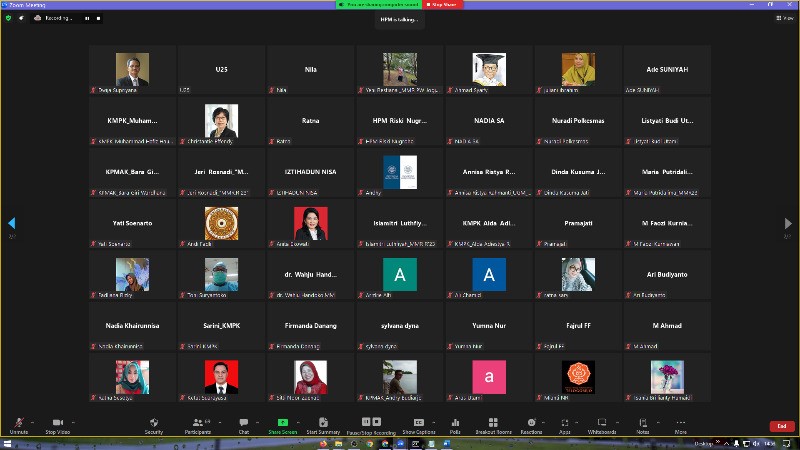
Task: Click Stop Video camera button
Action: [57, 423]
